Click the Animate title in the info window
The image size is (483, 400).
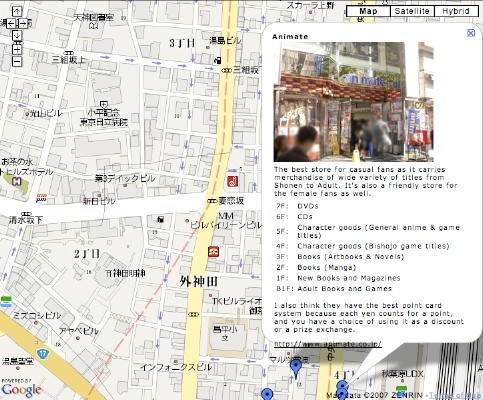click(x=290, y=37)
